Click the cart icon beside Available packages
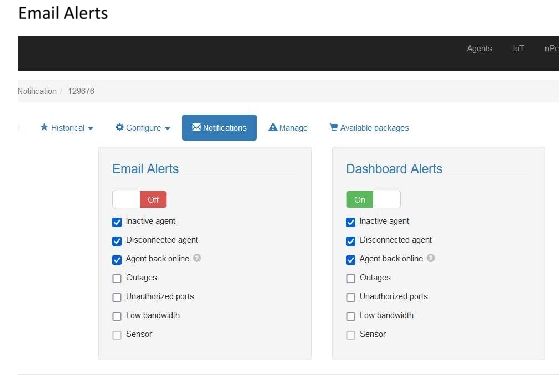The height and width of the screenshot is (375, 560). (334, 127)
